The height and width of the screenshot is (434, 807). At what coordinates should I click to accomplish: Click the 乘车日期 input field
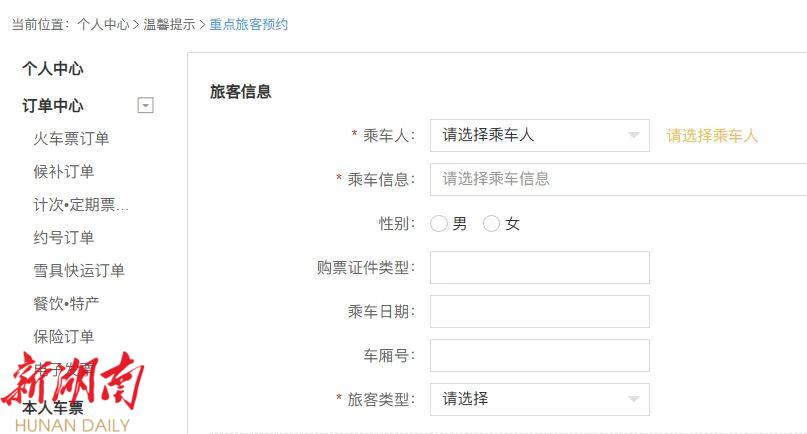pyautogui.click(x=539, y=311)
